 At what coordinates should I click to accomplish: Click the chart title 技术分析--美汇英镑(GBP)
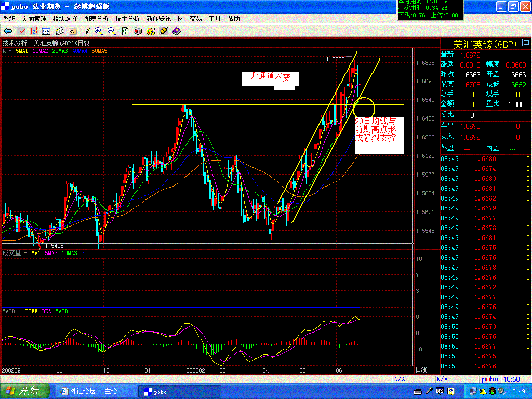pyautogui.click(x=48, y=43)
